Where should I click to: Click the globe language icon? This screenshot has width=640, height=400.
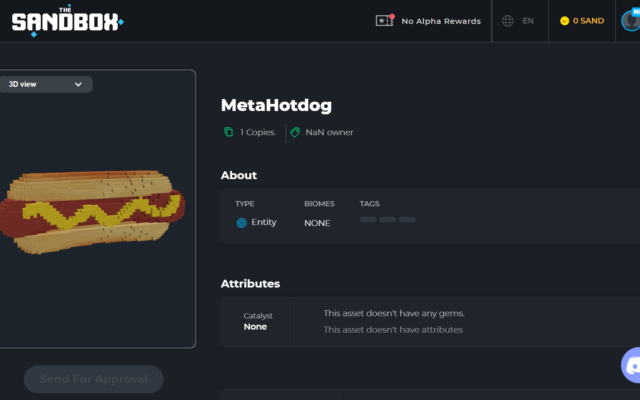(x=507, y=21)
